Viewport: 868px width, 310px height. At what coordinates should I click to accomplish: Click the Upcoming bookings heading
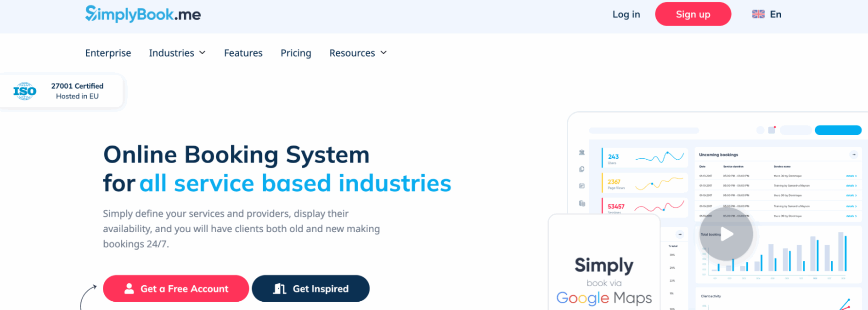(718, 155)
